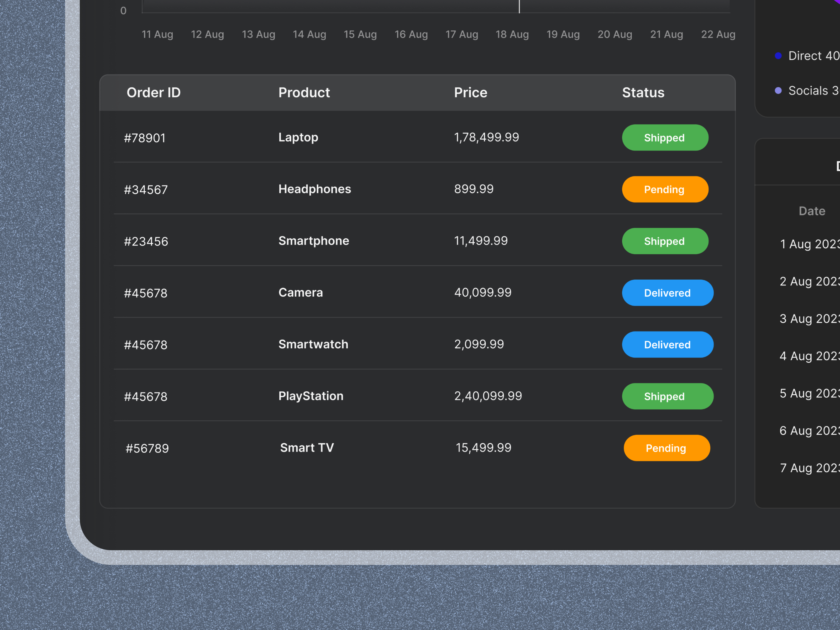Click the Pending status on Smart TV row
This screenshot has height=630, width=840.
(x=667, y=448)
